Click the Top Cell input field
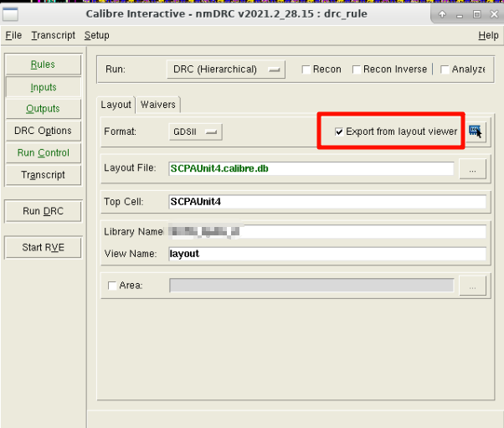 (x=327, y=202)
